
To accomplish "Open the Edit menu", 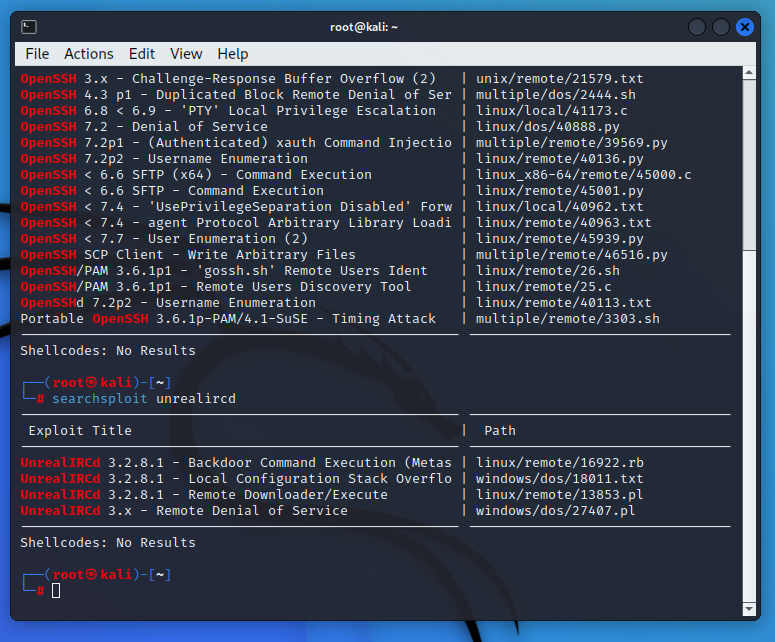I will (x=142, y=54).
